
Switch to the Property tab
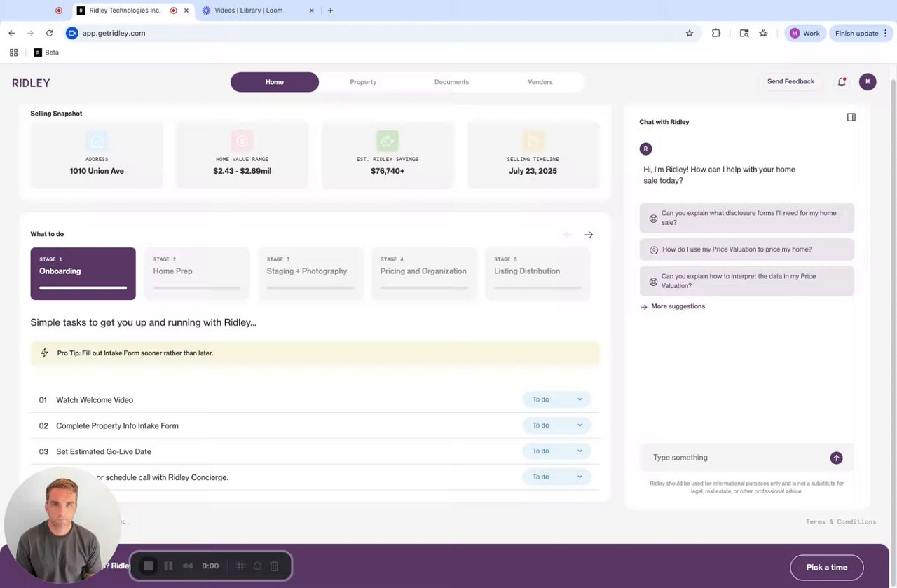[x=363, y=82]
